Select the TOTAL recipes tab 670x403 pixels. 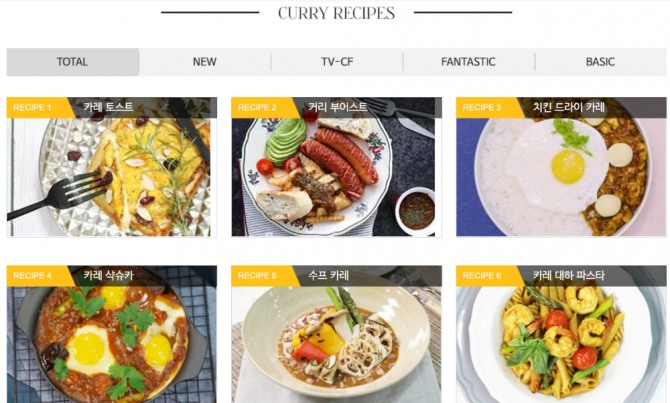[73, 62]
